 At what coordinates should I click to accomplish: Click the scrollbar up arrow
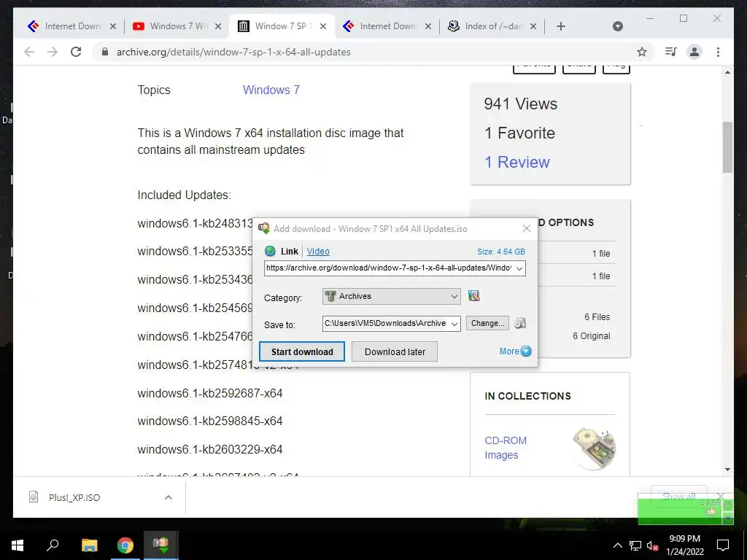pyautogui.click(x=727, y=72)
